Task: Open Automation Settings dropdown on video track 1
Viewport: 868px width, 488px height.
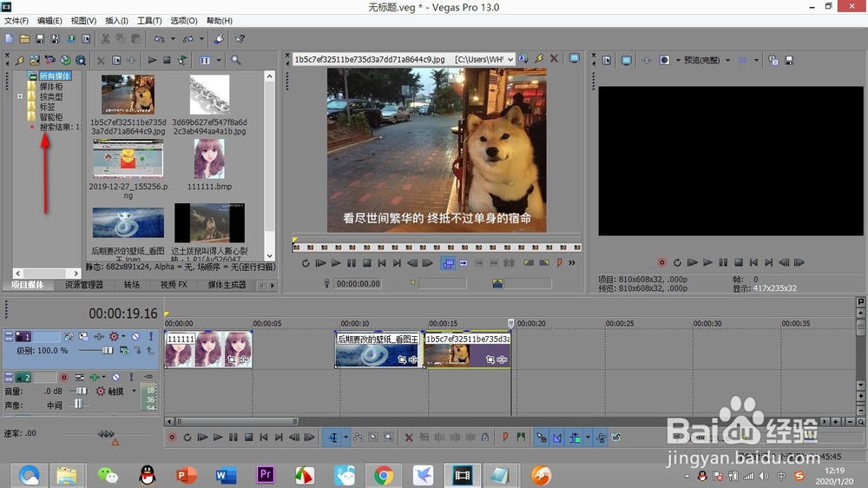Action: (123, 336)
